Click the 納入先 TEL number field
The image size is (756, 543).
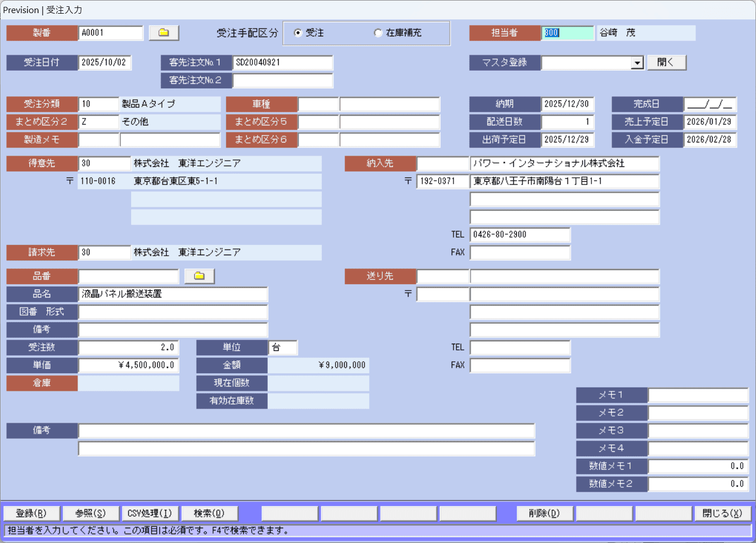click(520, 235)
